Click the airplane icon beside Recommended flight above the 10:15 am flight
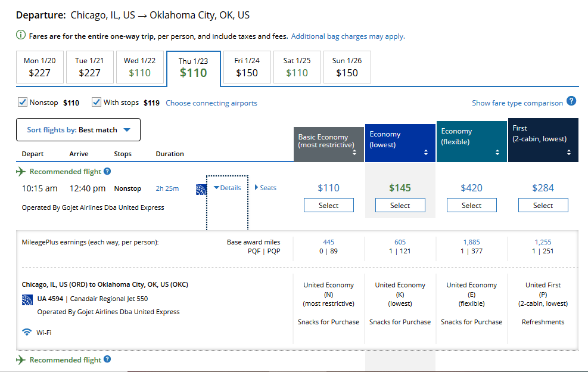The width and height of the screenshot is (588, 372). [21, 172]
